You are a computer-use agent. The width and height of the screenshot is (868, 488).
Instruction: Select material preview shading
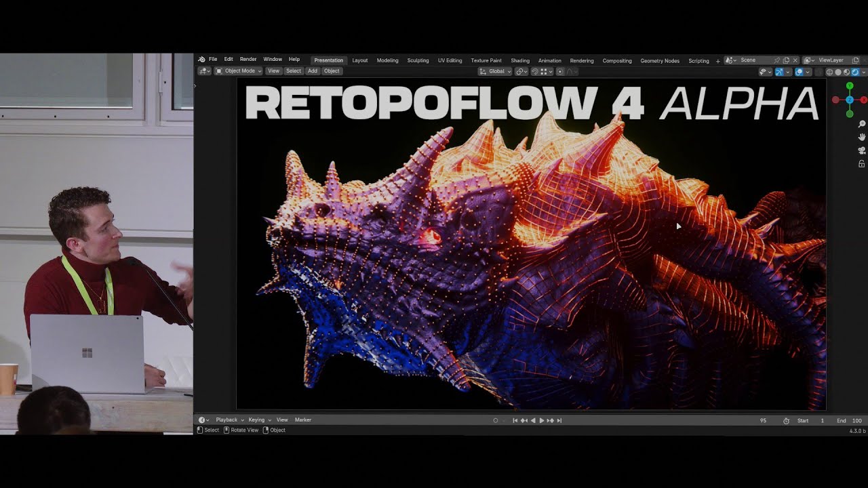(846, 72)
